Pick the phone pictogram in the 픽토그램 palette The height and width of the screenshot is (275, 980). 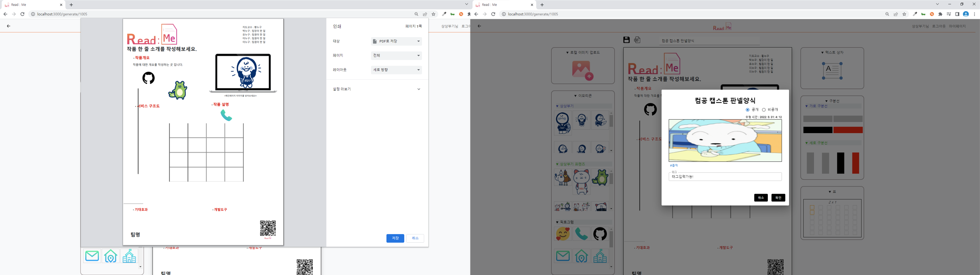581,234
